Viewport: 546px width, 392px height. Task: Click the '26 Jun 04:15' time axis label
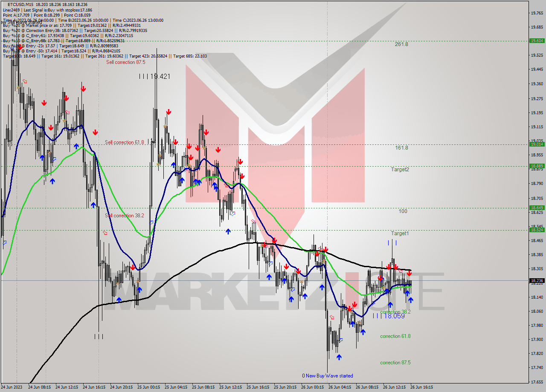339,388
